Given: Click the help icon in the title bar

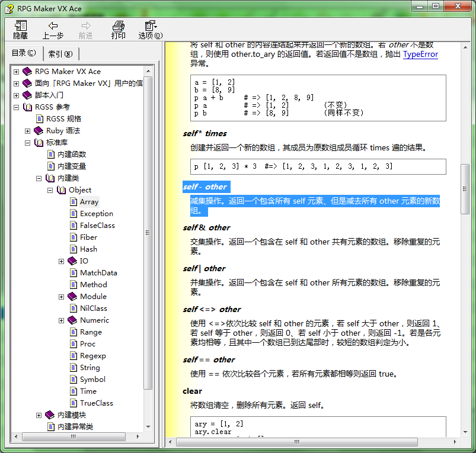Looking at the screenshot, I should [x=9, y=9].
